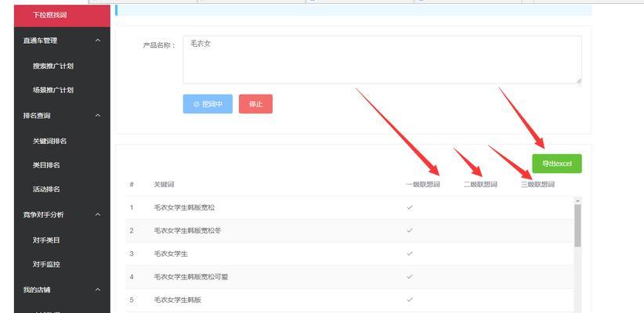Go to 活动排名 page
The image size is (644, 313).
[46, 189]
